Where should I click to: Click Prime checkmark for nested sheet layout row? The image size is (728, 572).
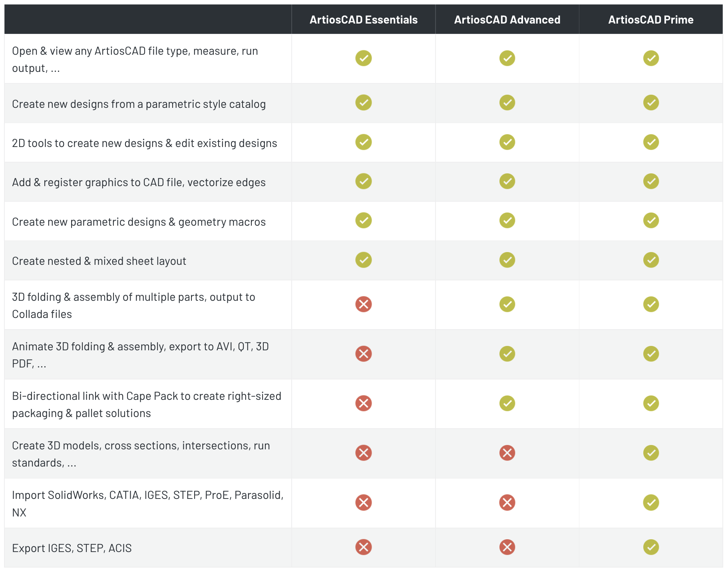[x=651, y=260]
